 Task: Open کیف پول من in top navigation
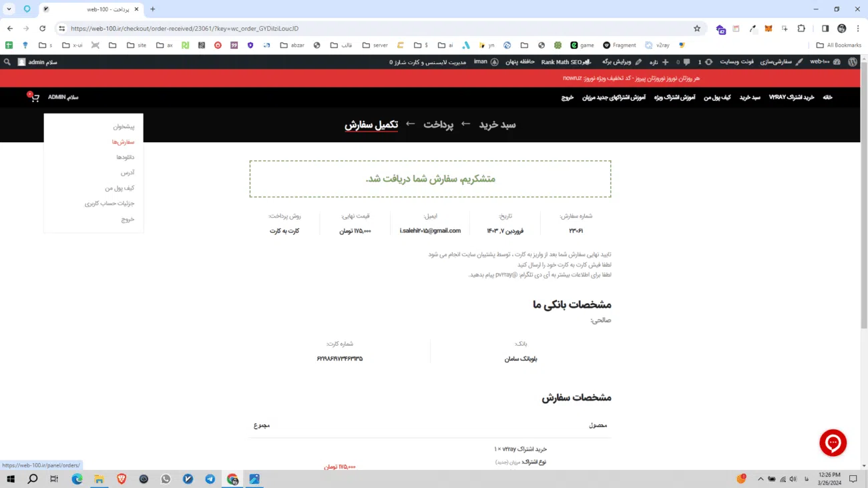[717, 97]
